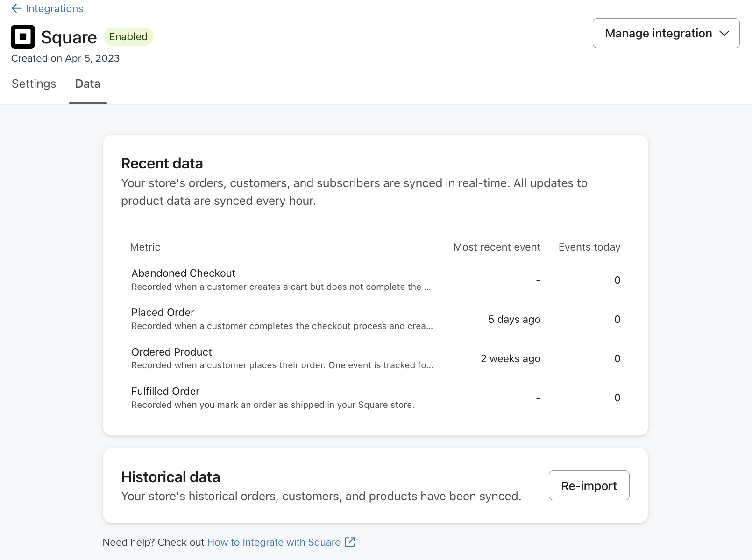Select the Data tab
Image resolution: width=752 pixels, height=560 pixels.
[87, 84]
